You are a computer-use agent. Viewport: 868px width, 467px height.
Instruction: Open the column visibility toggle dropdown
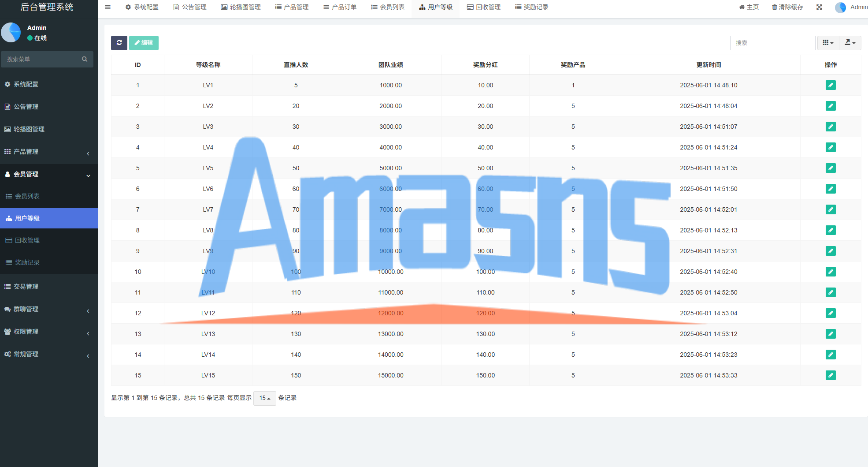click(x=828, y=43)
